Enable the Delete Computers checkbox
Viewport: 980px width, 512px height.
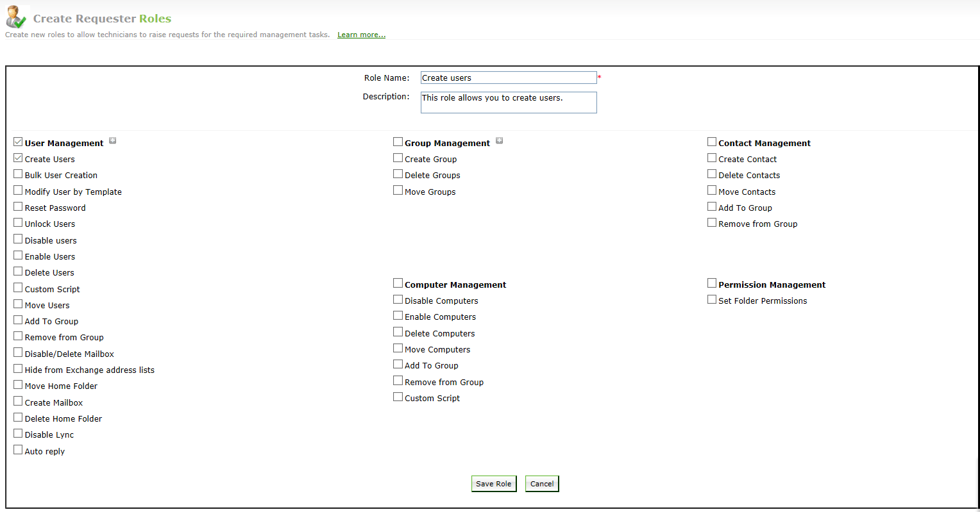(398, 332)
